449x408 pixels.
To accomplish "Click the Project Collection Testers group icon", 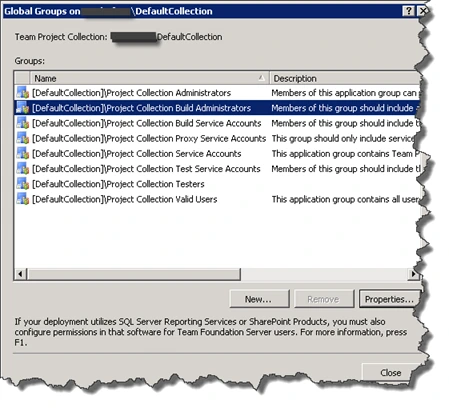I will point(23,184).
